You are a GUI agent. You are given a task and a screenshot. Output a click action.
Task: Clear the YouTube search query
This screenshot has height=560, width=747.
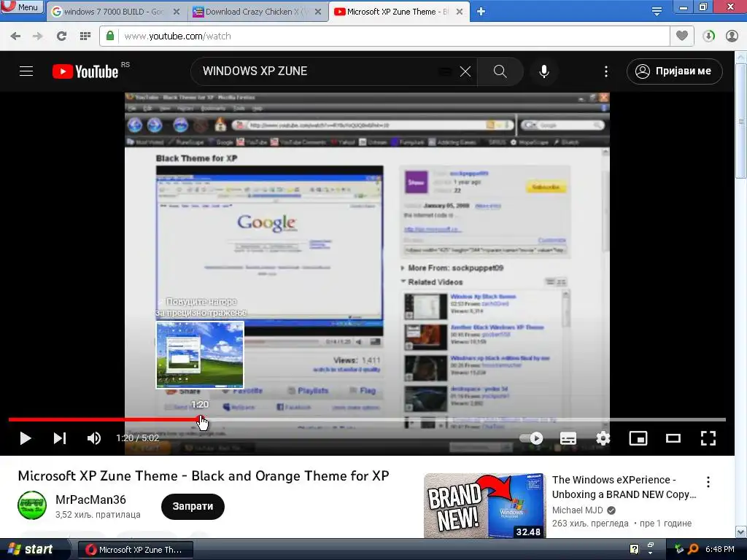465,71
